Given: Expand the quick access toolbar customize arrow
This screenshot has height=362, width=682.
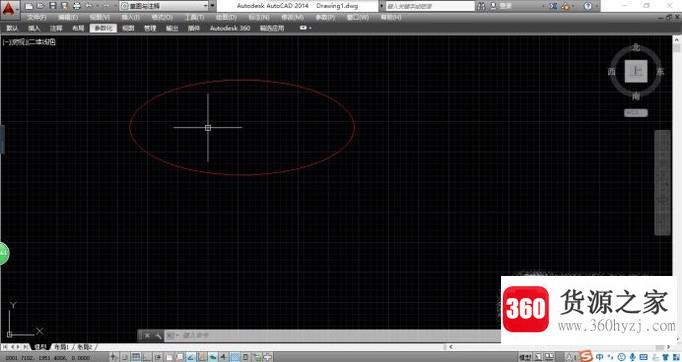Looking at the screenshot, I should (x=212, y=6).
